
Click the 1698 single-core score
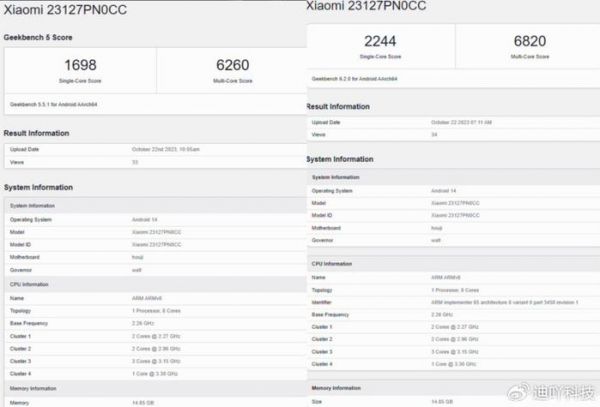[79, 65]
